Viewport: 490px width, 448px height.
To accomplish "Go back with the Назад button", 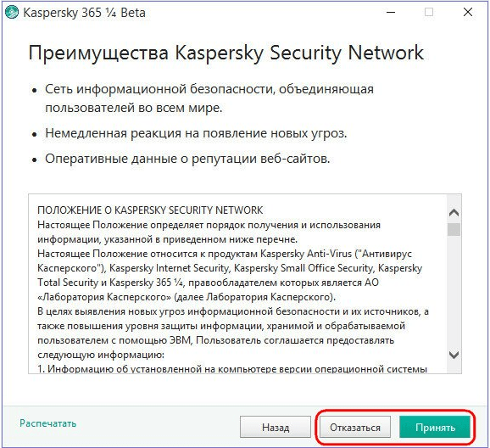I will tap(276, 427).
